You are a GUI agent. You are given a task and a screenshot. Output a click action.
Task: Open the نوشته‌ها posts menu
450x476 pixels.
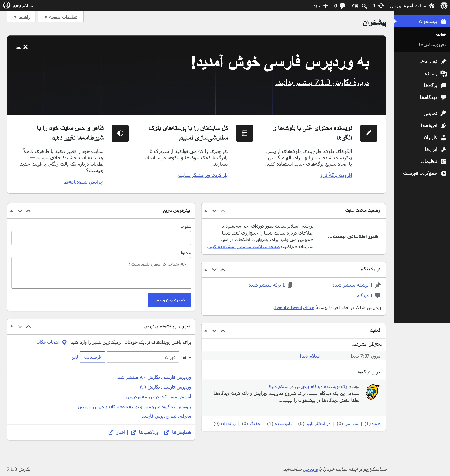click(x=422, y=62)
